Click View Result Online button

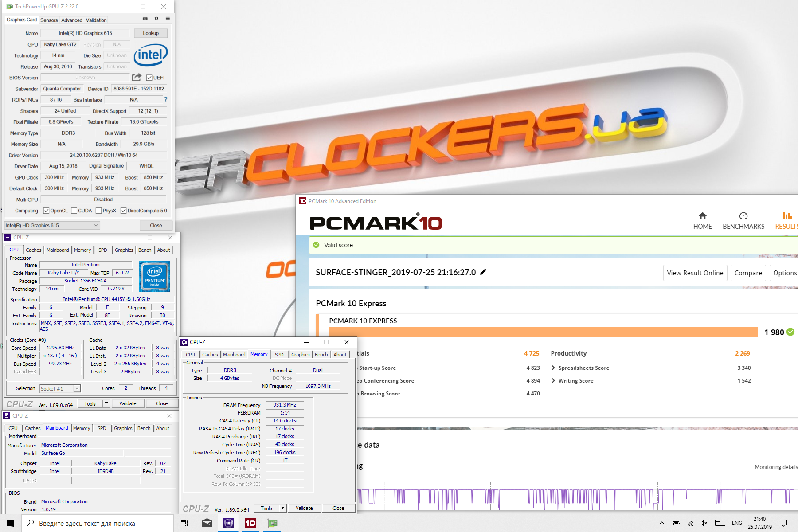tap(695, 273)
